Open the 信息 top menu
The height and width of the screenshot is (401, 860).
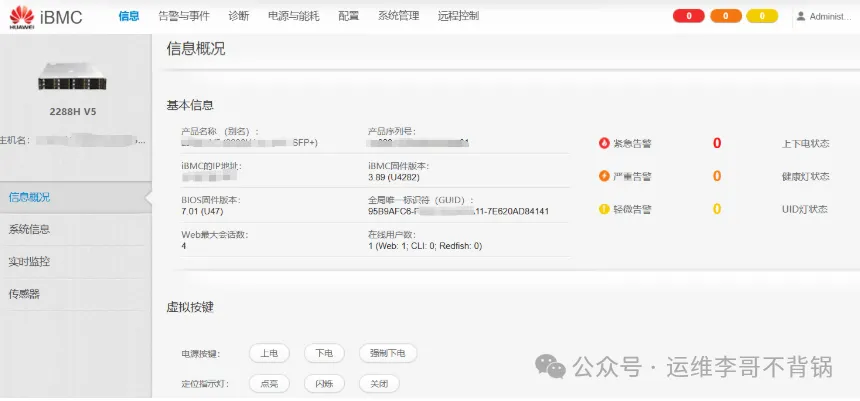128,16
